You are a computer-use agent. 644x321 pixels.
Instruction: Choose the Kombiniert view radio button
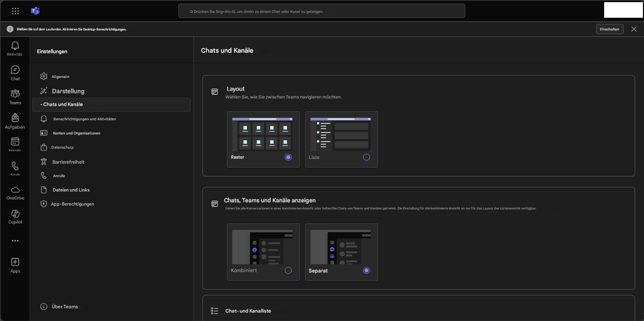point(288,270)
